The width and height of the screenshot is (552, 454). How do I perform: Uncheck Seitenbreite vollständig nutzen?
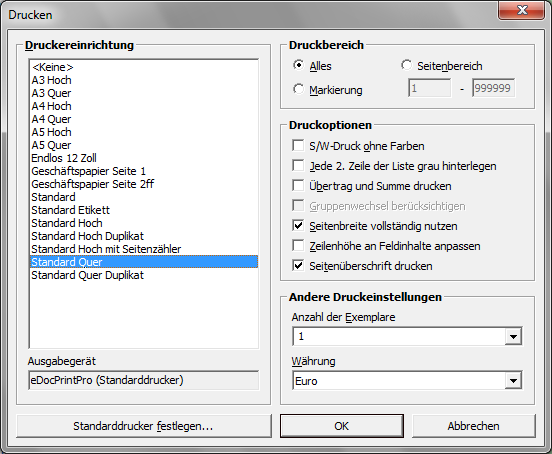298,226
